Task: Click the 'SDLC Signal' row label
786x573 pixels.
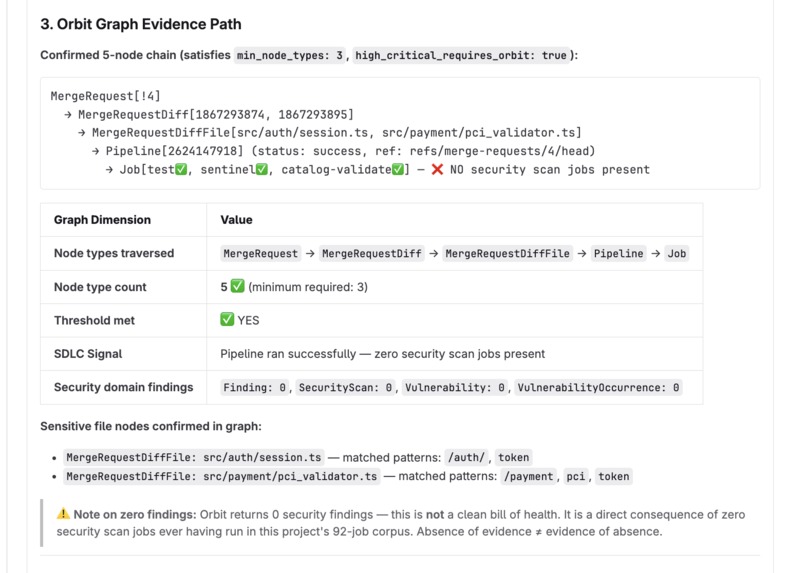Action: [88, 353]
